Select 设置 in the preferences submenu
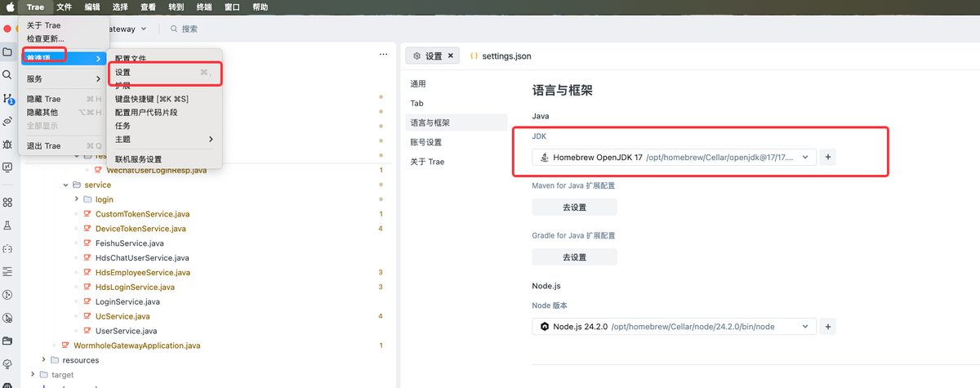This screenshot has height=388, width=980. (122, 73)
